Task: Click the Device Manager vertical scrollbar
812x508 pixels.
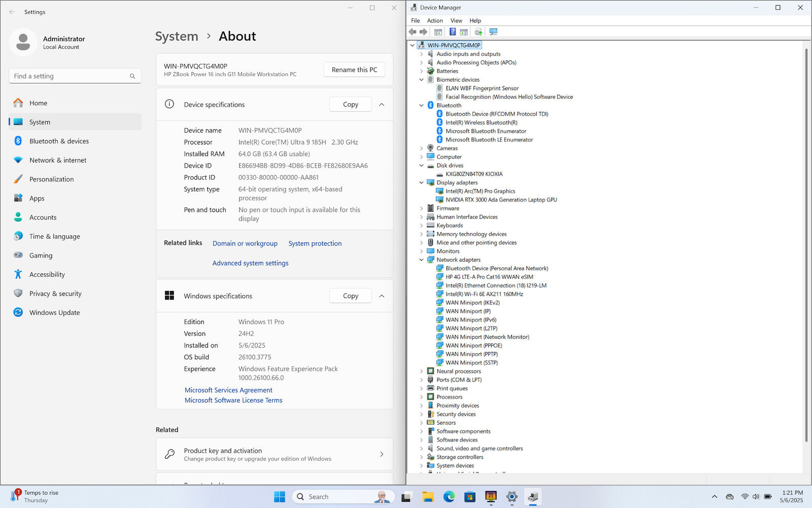Action: click(806, 245)
